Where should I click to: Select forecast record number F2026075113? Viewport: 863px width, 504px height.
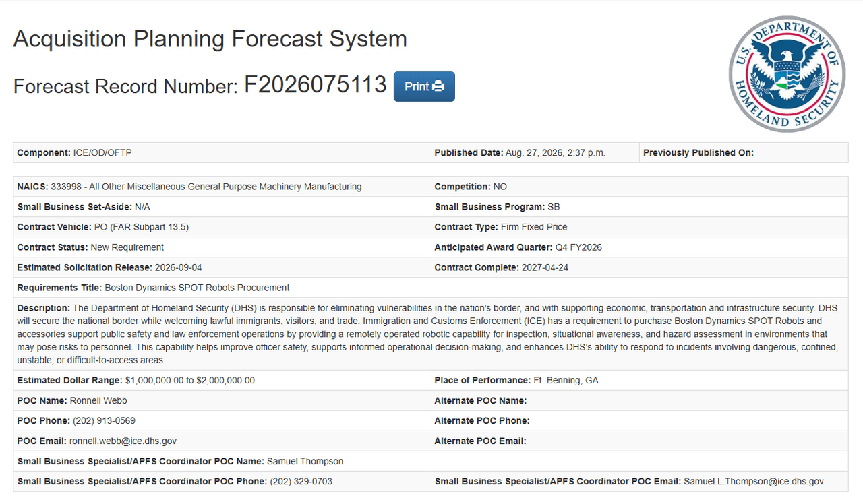(316, 85)
